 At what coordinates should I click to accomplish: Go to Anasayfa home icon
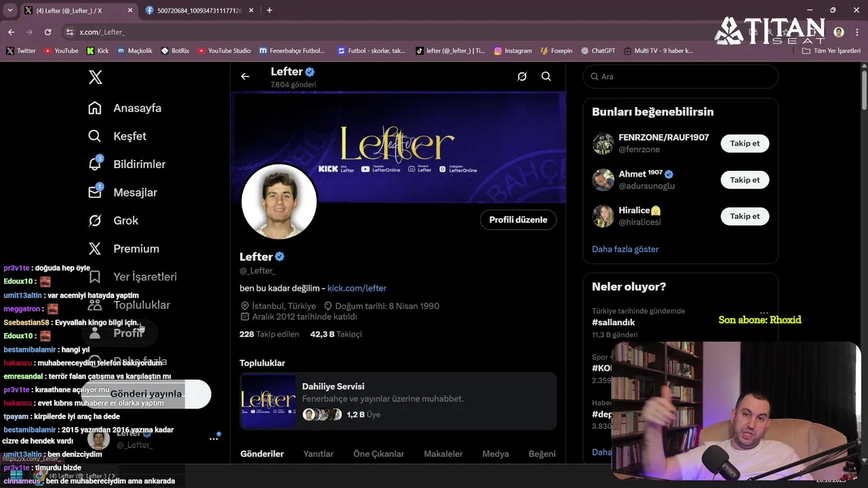pos(95,108)
